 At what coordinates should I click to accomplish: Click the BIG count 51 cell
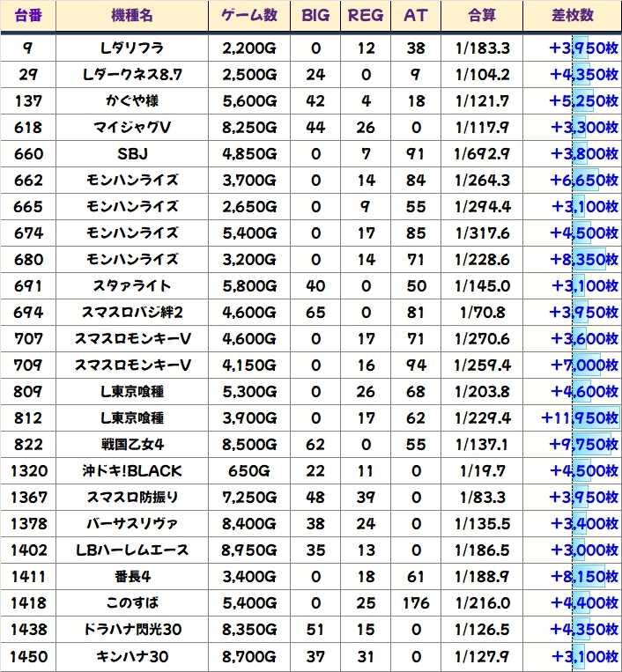coord(315,630)
